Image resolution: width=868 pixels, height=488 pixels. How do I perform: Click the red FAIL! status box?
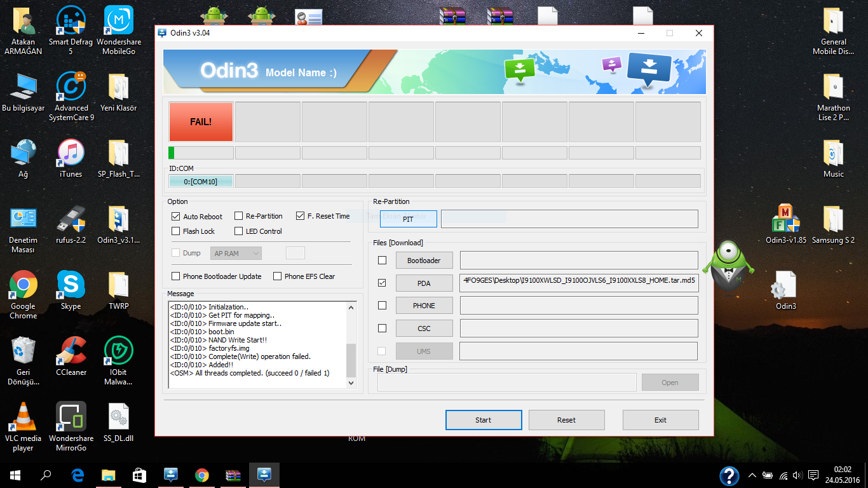click(x=201, y=121)
